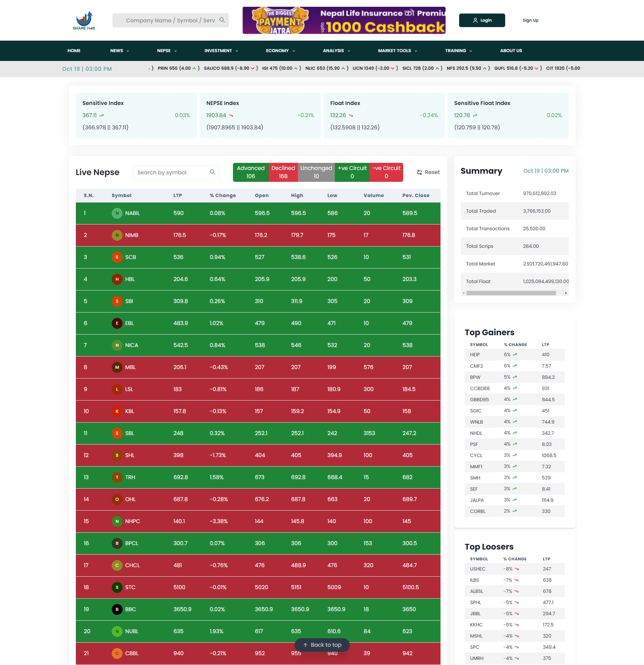
Task: Click the STC round symbol icon
Action: 117,587
